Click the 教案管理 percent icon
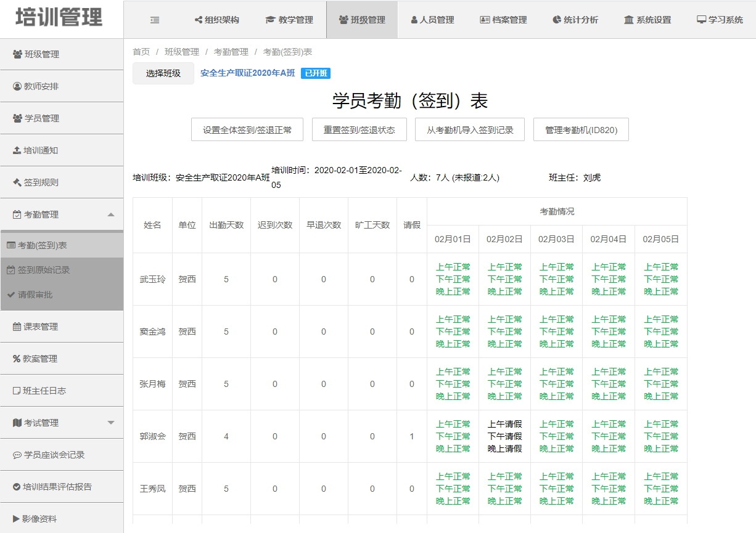 pyautogui.click(x=17, y=359)
